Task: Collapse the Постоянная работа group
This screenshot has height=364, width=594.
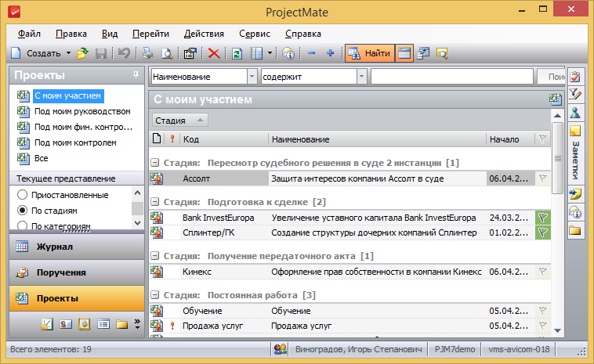Action: click(154, 295)
